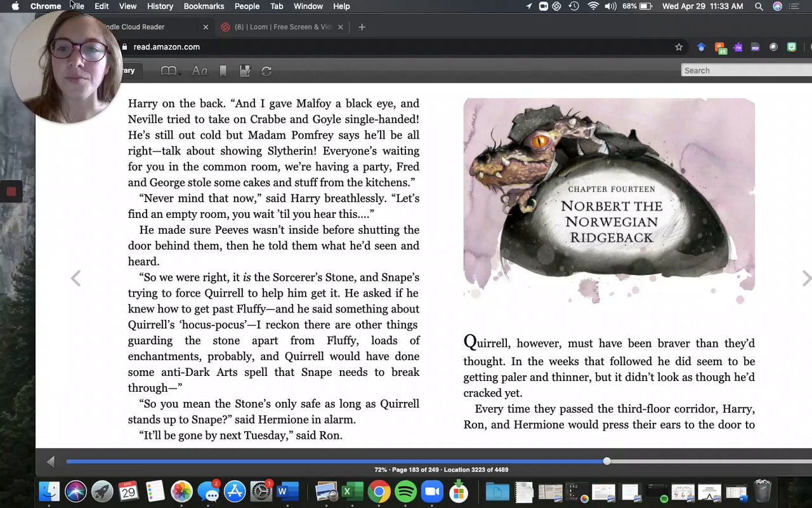This screenshot has height=508, width=812.
Task: Click the sync refresh icon
Action: 266,71
